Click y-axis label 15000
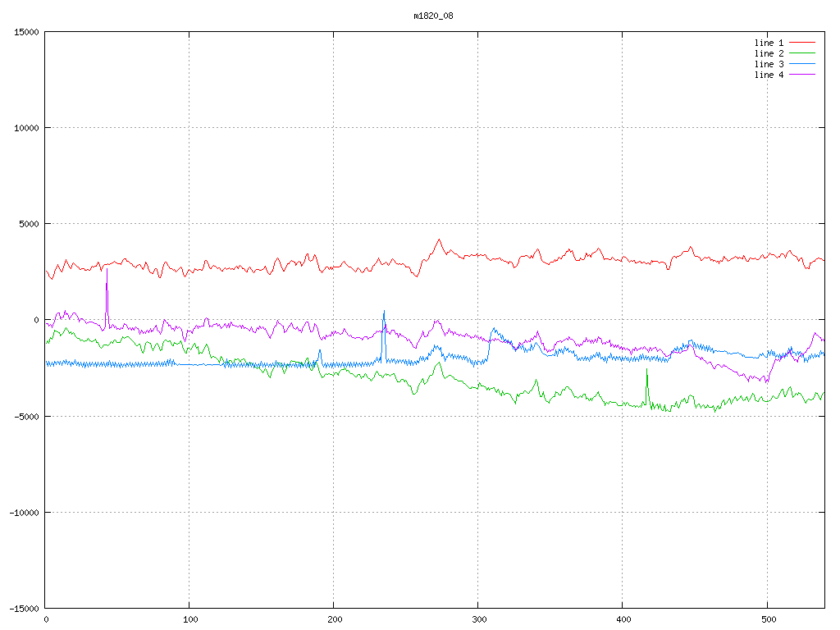The image size is (840, 630). tap(27, 32)
